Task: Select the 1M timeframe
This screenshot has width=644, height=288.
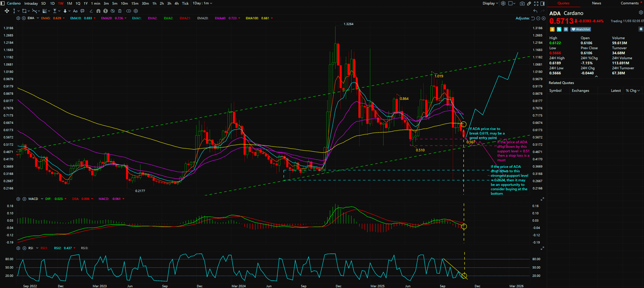Action: pos(69,3)
